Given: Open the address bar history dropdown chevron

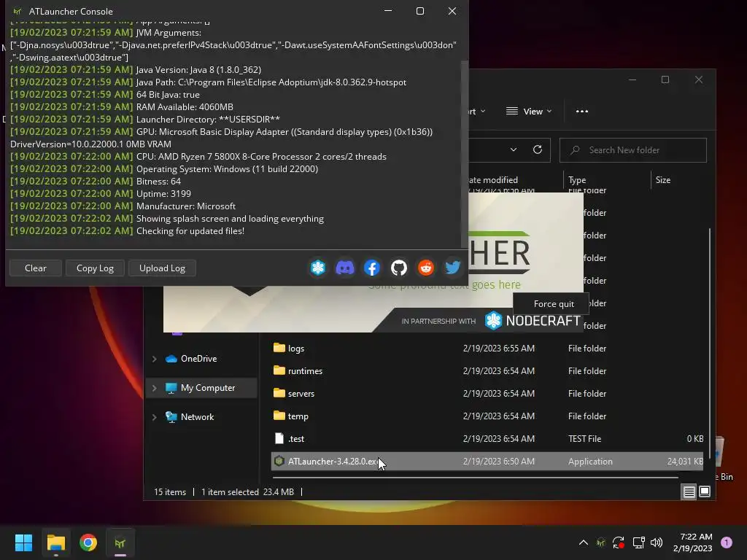Looking at the screenshot, I should [513, 150].
